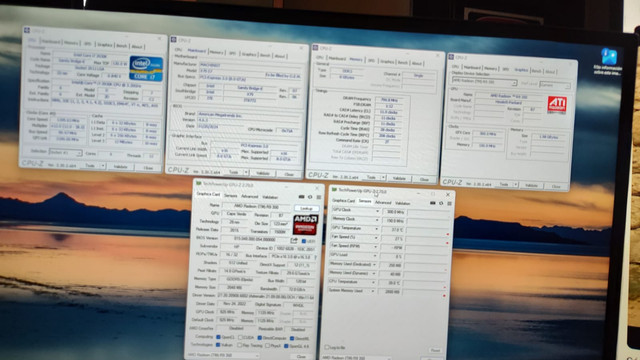Click Close in the CPU-Z Graphics window

click(556, 186)
